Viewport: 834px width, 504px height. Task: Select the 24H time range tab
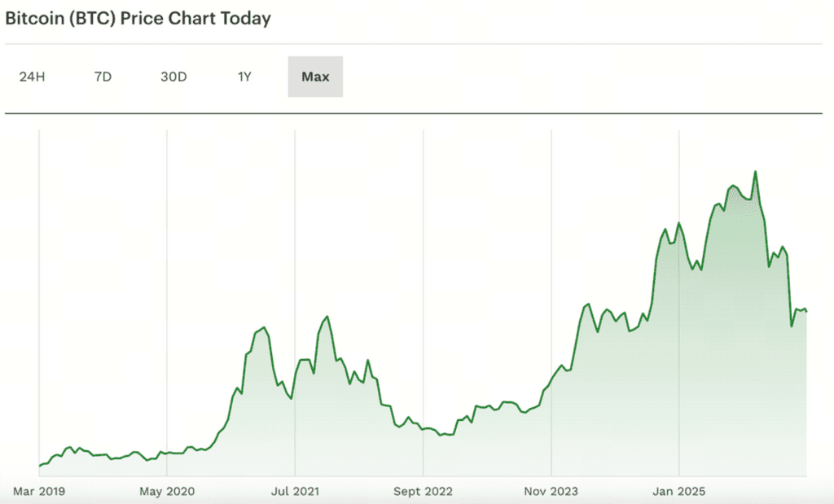tap(32, 77)
